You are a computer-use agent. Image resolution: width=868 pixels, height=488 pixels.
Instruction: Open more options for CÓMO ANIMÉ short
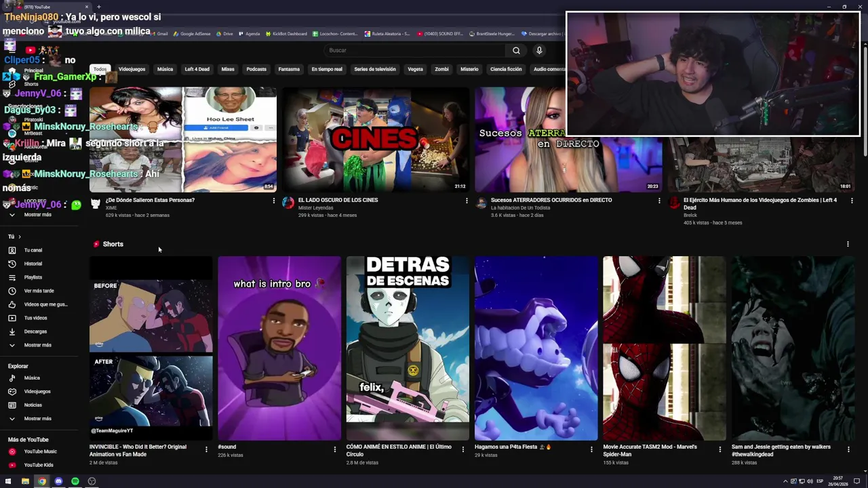[x=463, y=449]
